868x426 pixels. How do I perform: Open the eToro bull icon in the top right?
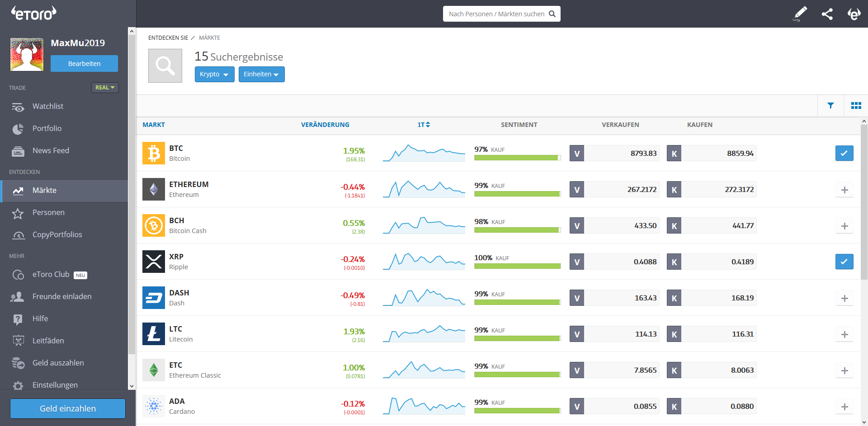pyautogui.click(x=854, y=14)
